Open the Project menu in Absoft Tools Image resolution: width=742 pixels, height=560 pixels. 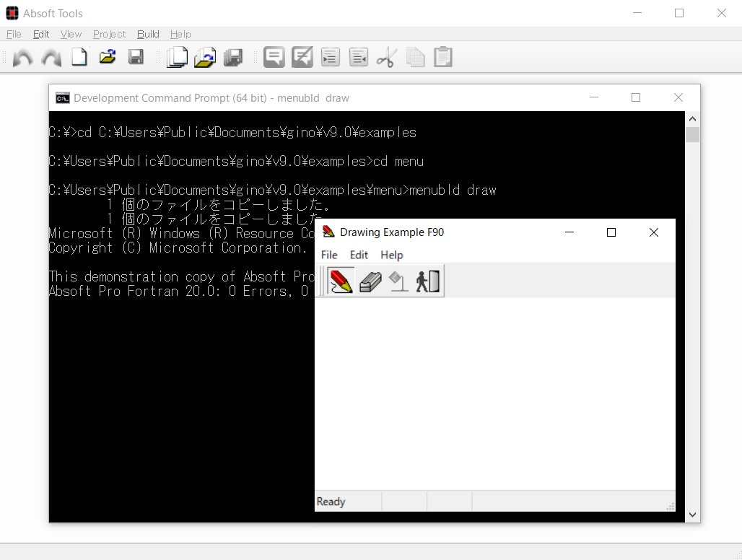pyautogui.click(x=109, y=34)
